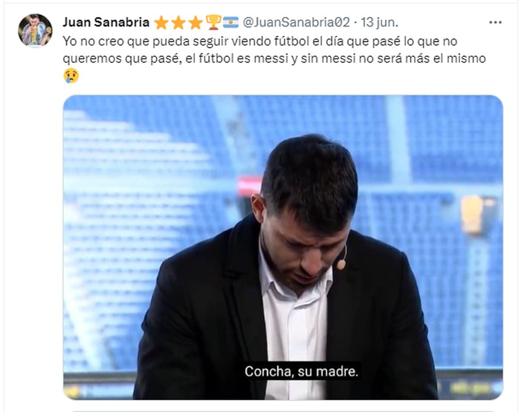Click the subtitle "Concha, su madre."
The height and width of the screenshot is (412, 532).
click(301, 371)
